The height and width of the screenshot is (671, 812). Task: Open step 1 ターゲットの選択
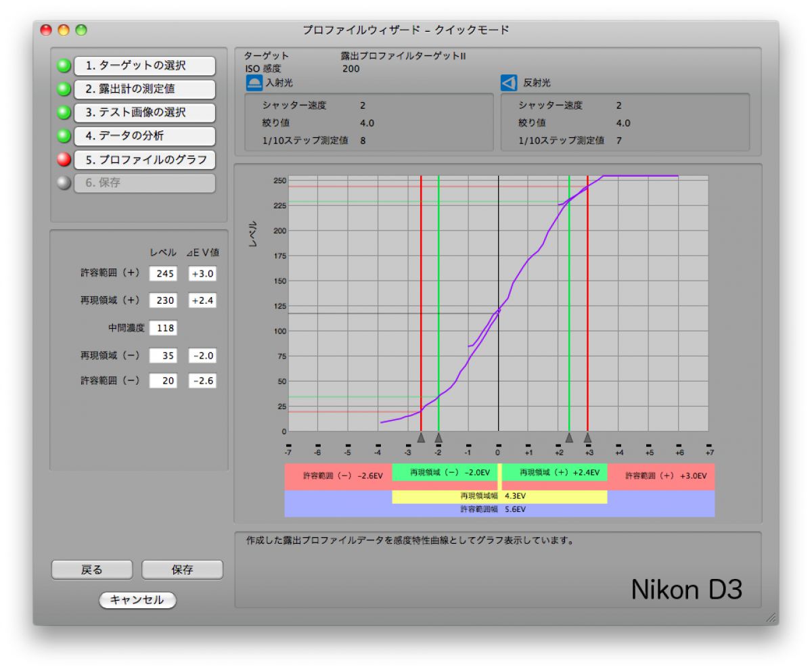point(144,66)
